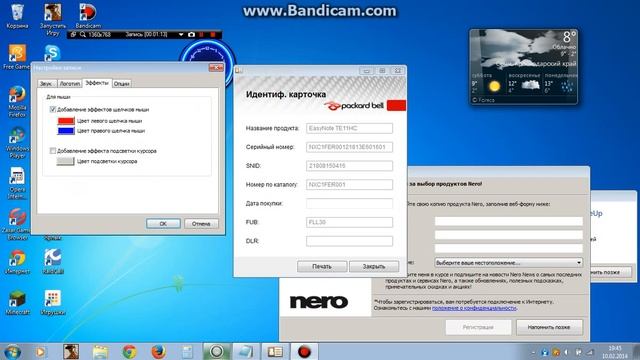Switch to the Опции tab
Viewport: 640px width, 360px height.
coord(122,83)
